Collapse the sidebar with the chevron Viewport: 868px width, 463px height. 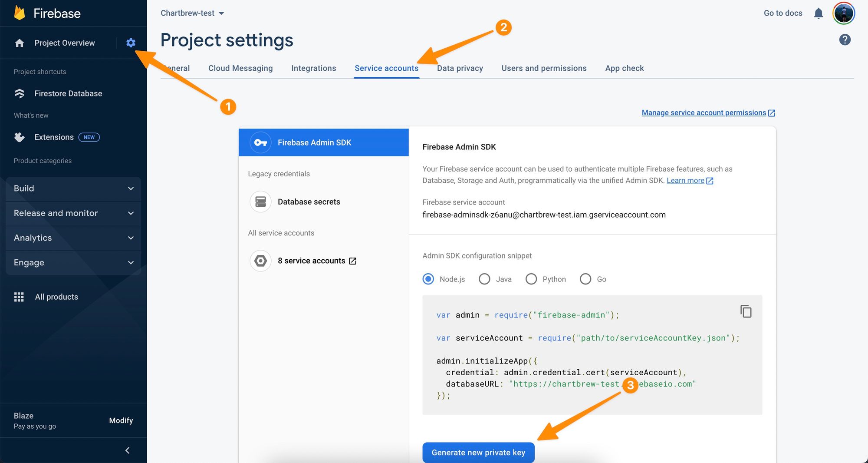click(127, 450)
